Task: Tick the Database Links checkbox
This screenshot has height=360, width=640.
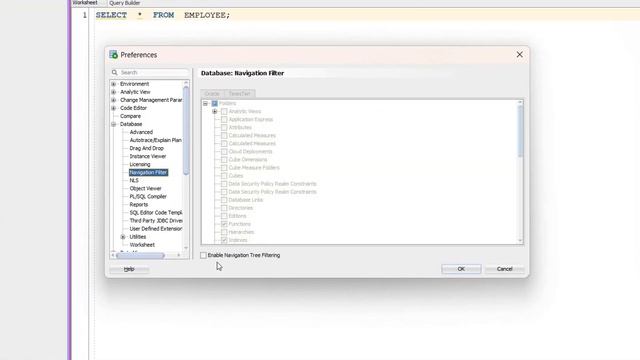Action: click(224, 200)
